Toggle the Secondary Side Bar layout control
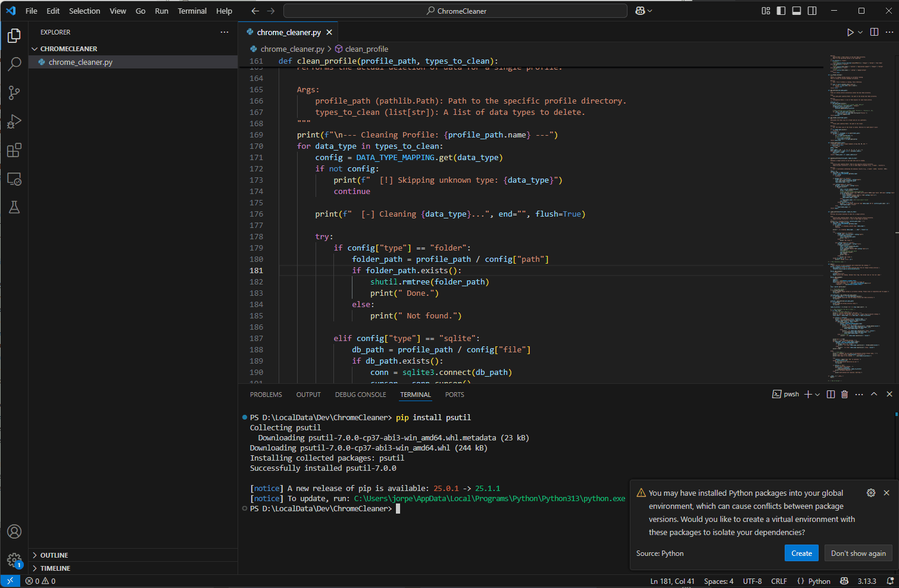Viewport: 899px width, 588px height. click(811, 10)
